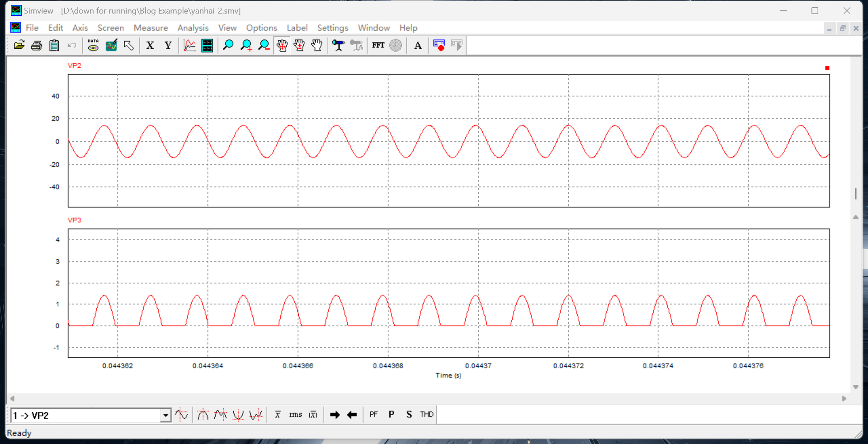Open the Screen menu
868x444 pixels.
click(111, 28)
